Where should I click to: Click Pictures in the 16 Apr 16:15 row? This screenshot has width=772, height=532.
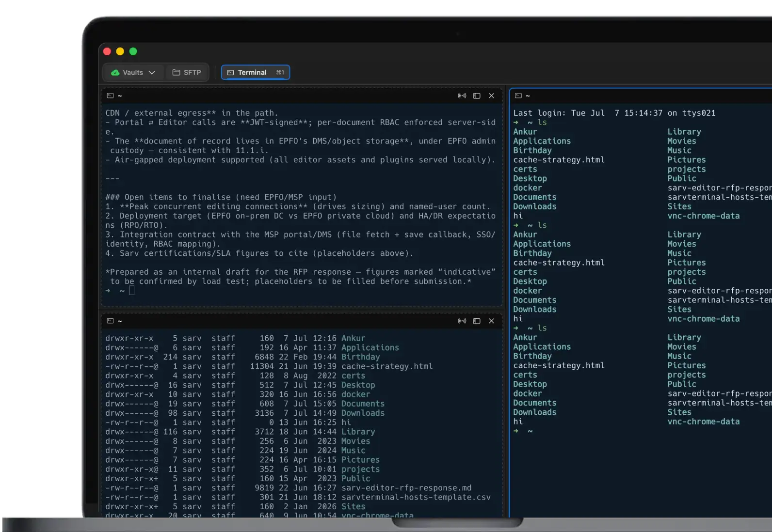coord(360,460)
